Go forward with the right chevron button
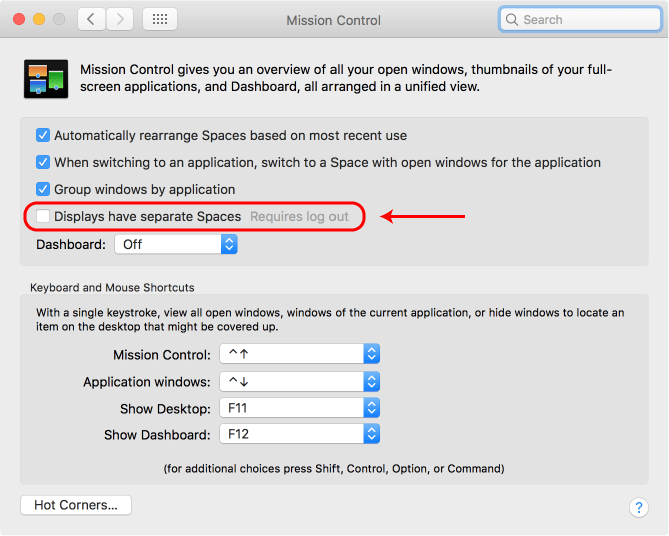Screen dimensions: 669x536 [x=120, y=19]
